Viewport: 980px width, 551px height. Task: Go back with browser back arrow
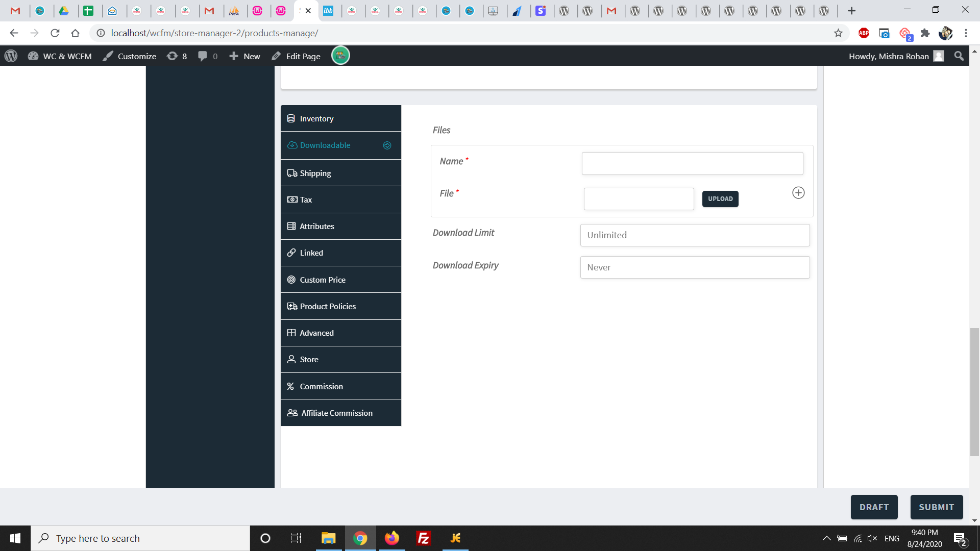click(14, 33)
